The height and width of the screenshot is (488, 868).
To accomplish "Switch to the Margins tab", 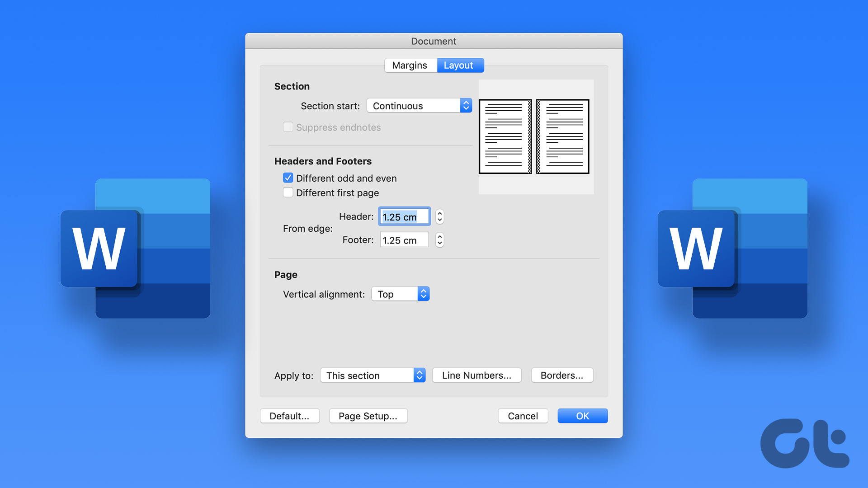I will [410, 65].
